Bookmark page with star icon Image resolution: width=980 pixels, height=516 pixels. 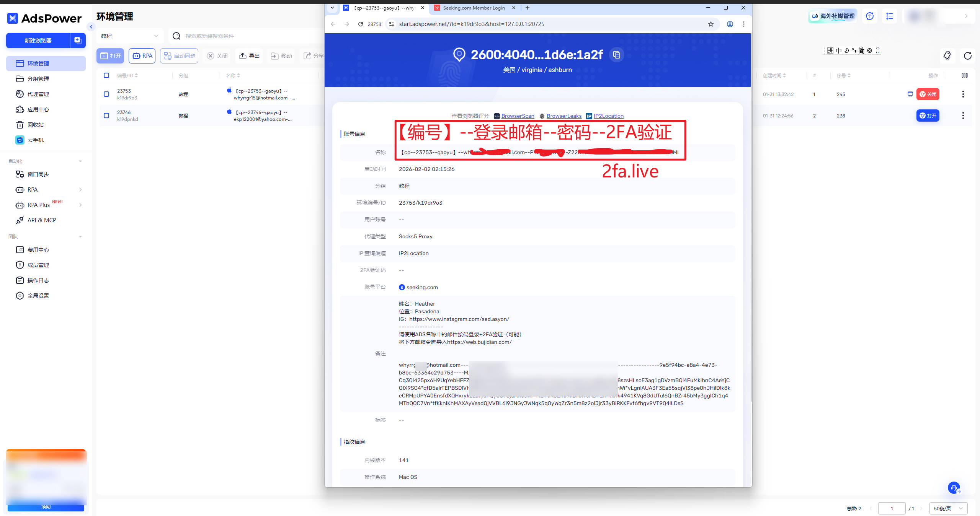(x=711, y=24)
